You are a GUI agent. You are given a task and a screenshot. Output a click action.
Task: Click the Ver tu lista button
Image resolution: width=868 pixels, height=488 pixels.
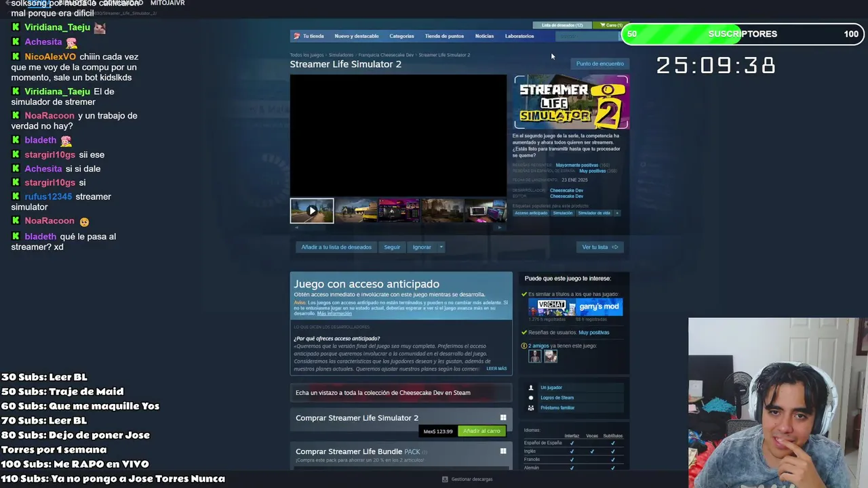599,247
